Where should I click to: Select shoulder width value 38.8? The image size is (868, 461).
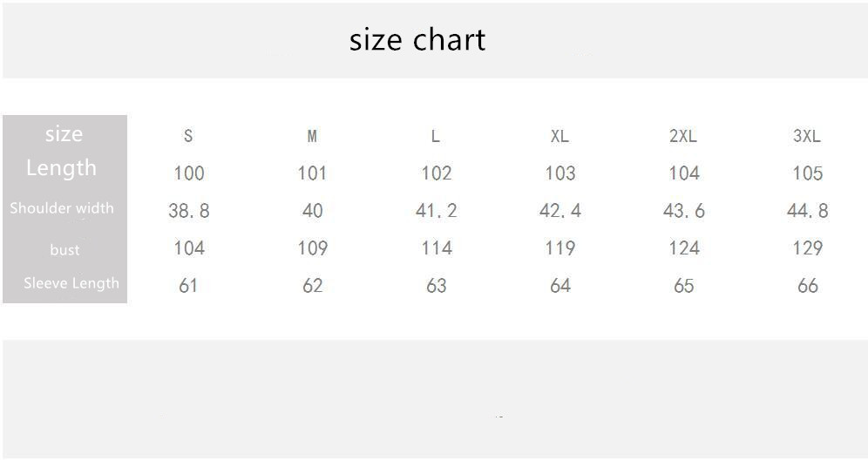click(188, 211)
